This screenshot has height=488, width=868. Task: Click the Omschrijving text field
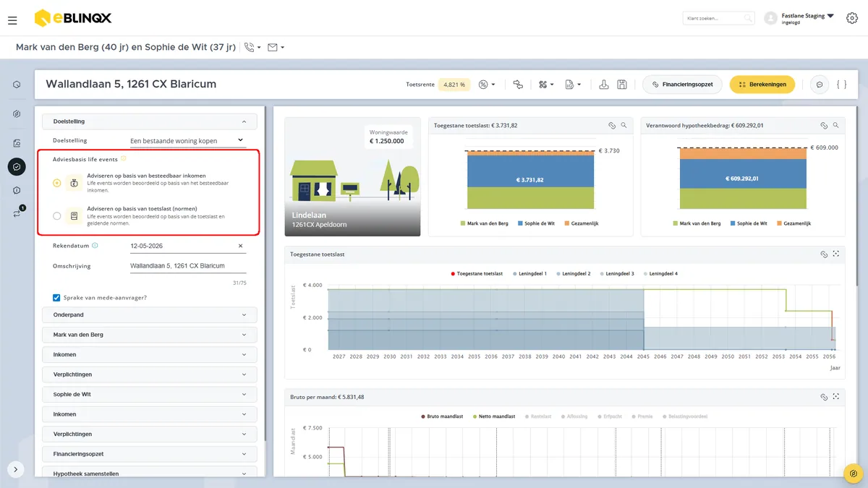click(x=187, y=266)
